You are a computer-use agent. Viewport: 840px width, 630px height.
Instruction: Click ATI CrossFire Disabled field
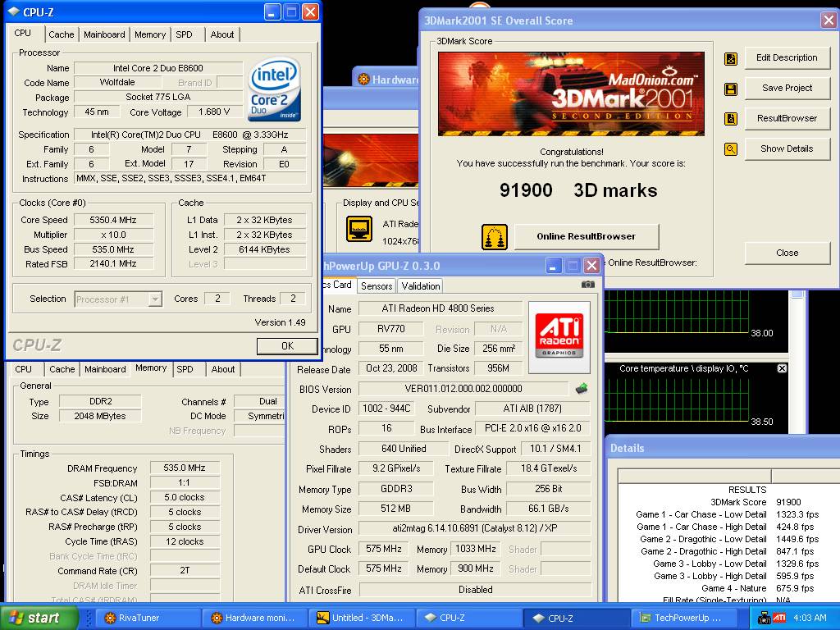click(475, 589)
